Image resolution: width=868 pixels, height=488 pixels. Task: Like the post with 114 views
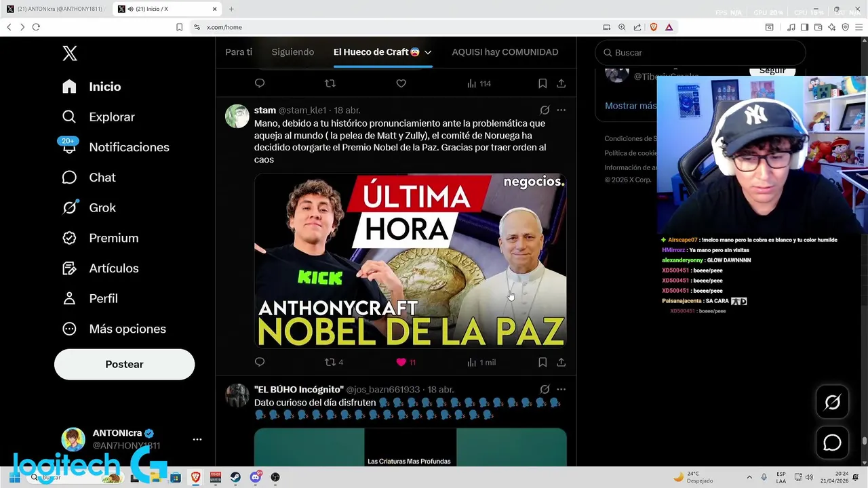pos(401,83)
